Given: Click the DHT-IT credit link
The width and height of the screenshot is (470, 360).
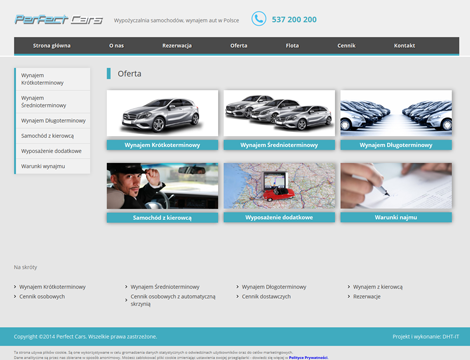Looking at the screenshot, I should [451, 337].
